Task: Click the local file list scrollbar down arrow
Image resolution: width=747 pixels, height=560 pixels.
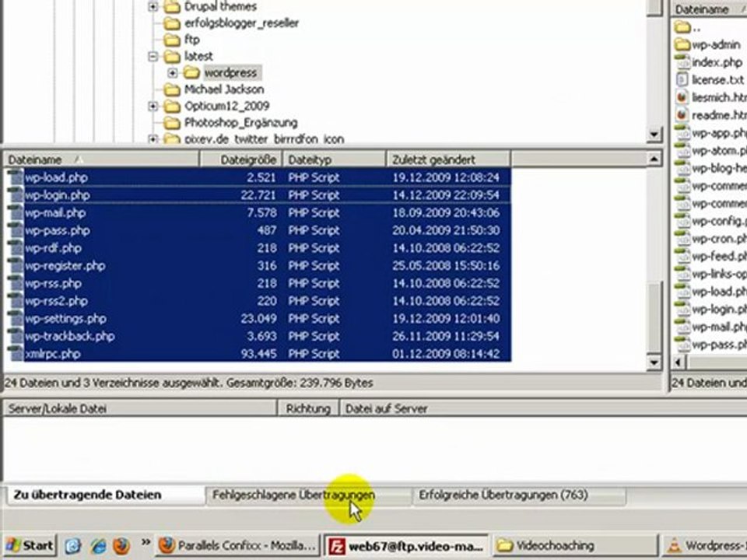Action: point(654,363)
